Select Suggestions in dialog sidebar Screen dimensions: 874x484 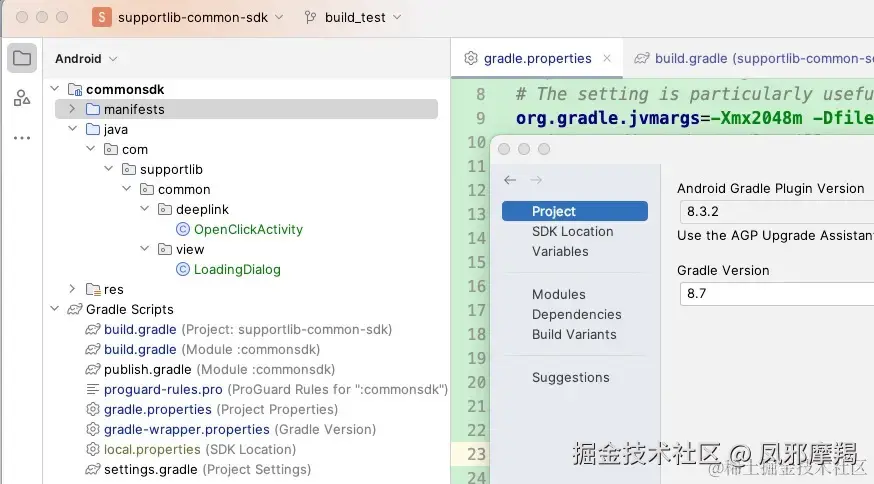click(x=571, y=377)
